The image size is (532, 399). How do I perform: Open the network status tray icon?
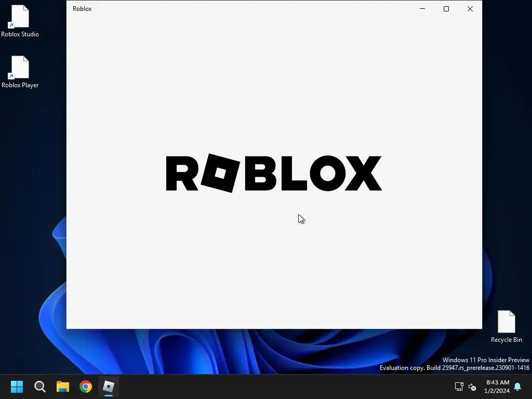pyautogui.click(x=459, y=387)
